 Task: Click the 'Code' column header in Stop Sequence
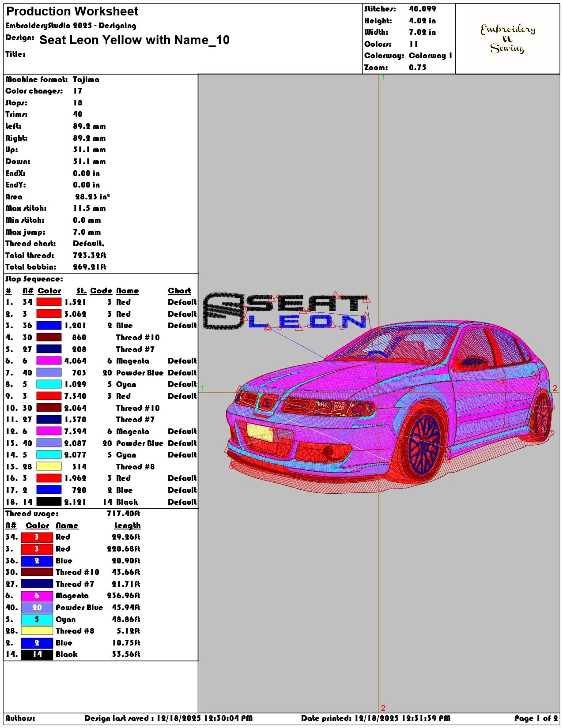point(101,291)
